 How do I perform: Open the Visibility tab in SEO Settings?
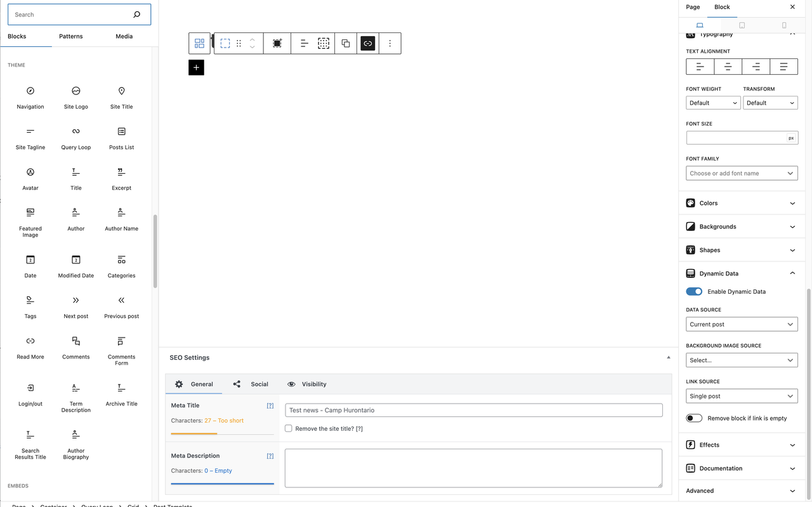pos(307,384)
